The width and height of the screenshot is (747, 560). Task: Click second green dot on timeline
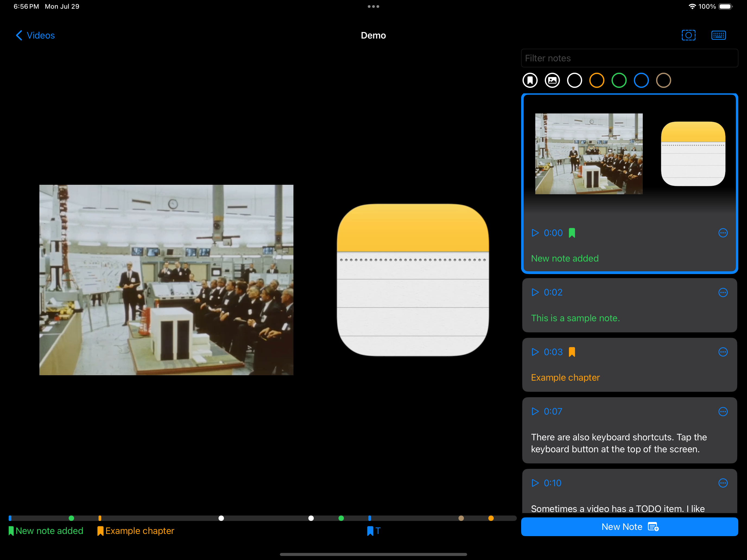tap(341, 518)
